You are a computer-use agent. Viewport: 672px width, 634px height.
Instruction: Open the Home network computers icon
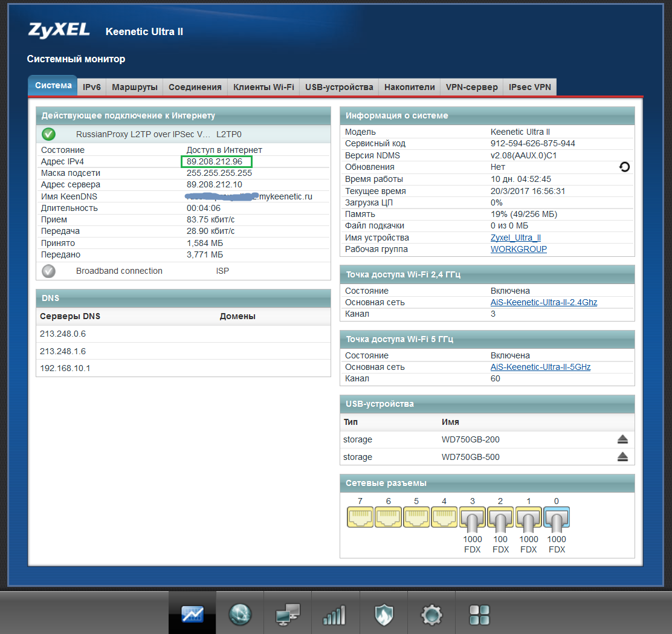(x=288, y=614)
